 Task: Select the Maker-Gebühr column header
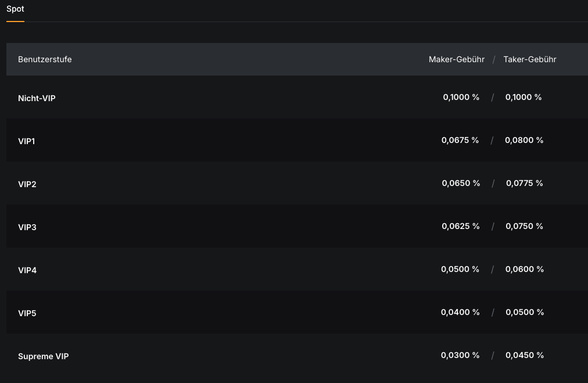click(456, 59)
